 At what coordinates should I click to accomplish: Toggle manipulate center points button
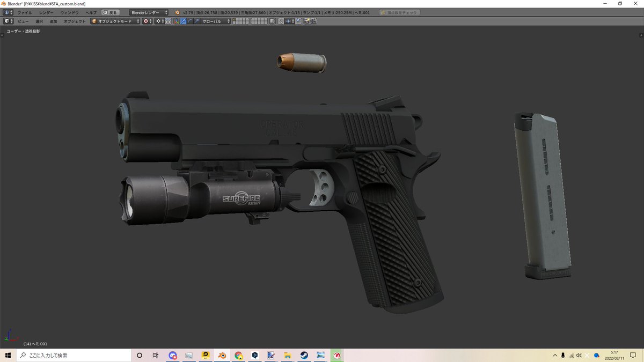(x=168, y=21)
